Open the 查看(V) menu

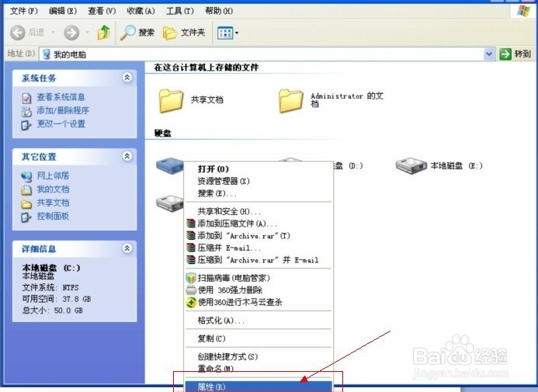[102, 12]
